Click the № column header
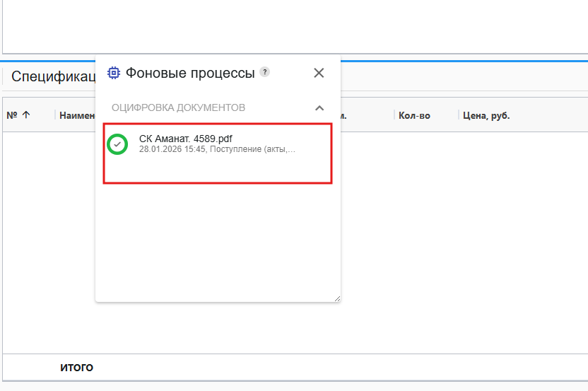The width and height of the screenshot is (588, 391). 12,115
